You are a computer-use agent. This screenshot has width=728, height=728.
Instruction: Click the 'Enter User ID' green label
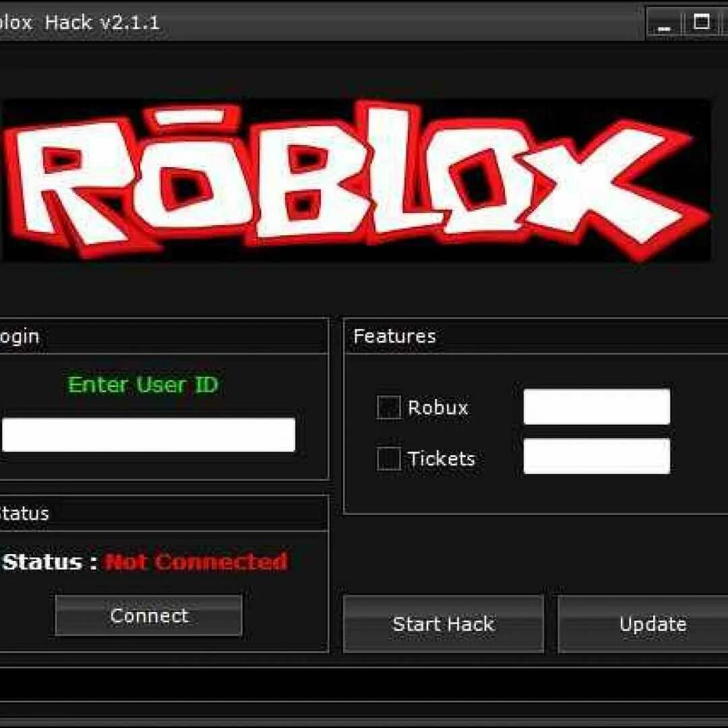143,384
